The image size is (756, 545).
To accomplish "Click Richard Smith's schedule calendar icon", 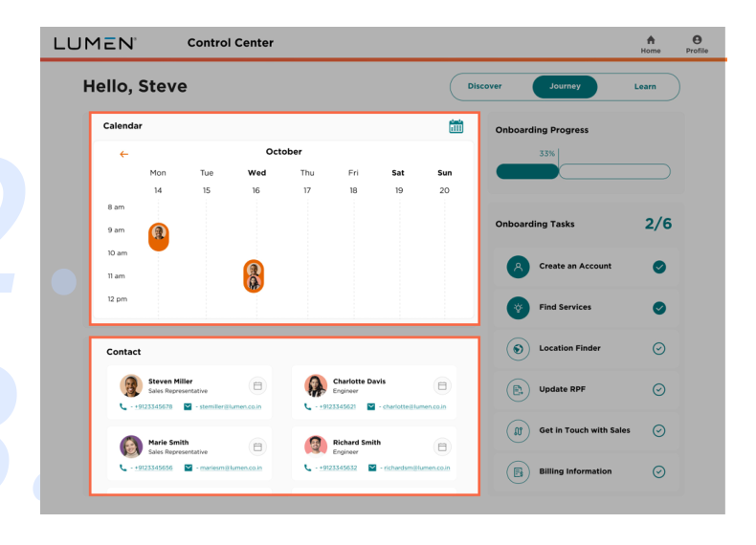I will pos(442,447).
